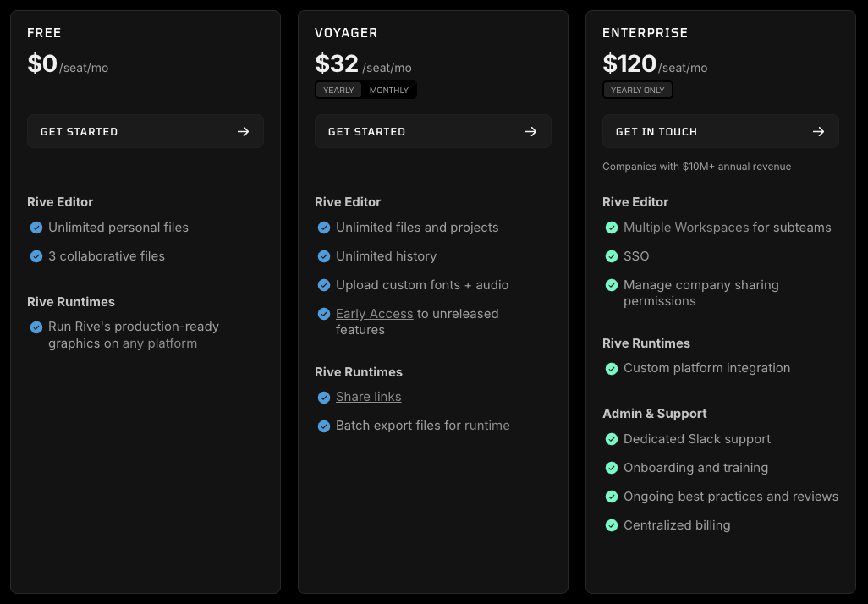Click the arrow icon on Get In Touch
Screen dimensions: 868x604
tap(818, 132)
